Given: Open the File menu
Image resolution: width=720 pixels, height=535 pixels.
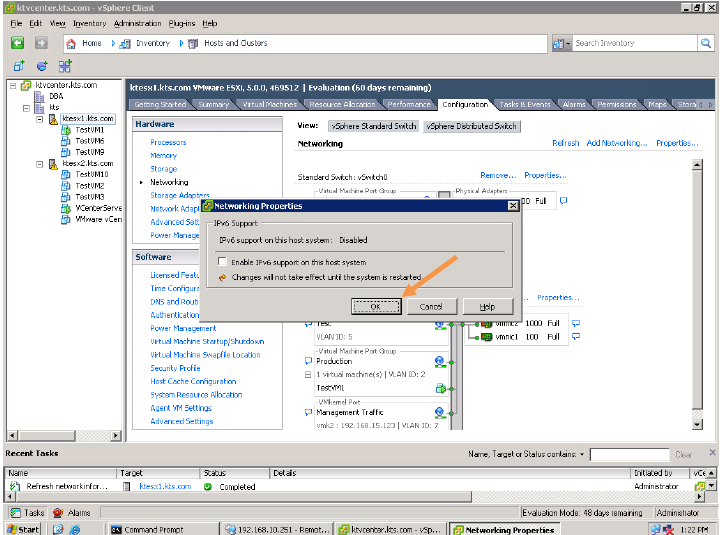Looking at the screenshot, I should (16, 23).
